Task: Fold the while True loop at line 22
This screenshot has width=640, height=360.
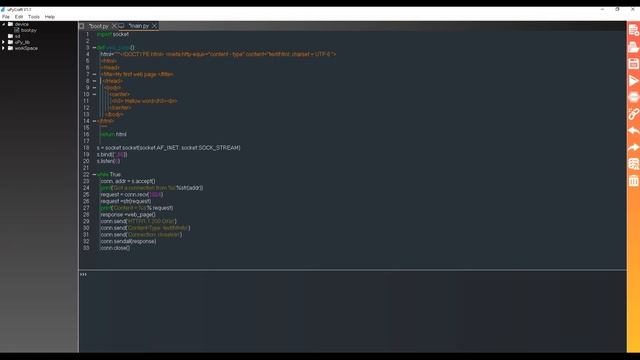Action: [x=94, y=174]
